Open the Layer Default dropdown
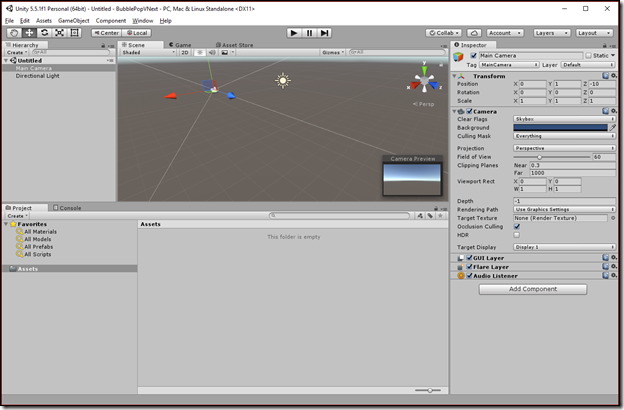Viewport: 624px width, 410px height. (587, 65)
